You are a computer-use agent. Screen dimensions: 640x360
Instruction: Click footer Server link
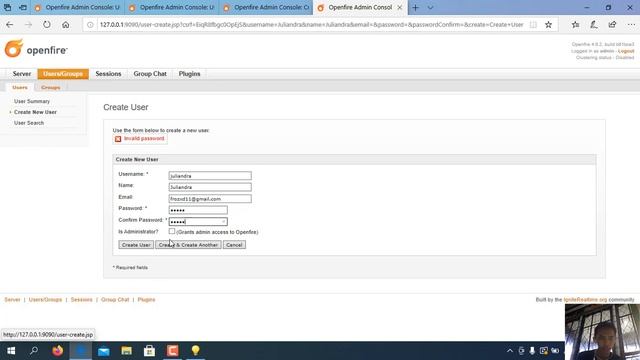pos(12,300)
